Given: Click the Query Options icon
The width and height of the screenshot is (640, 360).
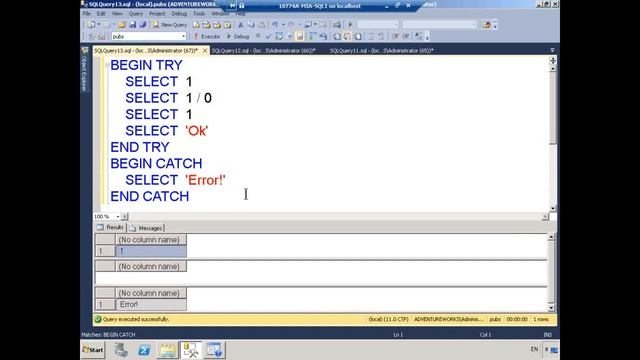Looking at the screenshot, I should pos(289,36).
